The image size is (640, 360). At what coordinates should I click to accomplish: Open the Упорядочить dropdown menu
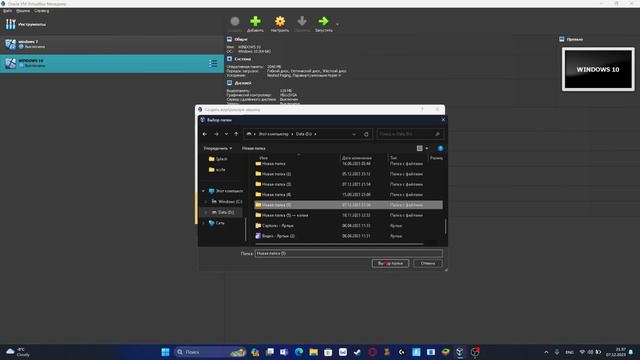coord(218,148)
